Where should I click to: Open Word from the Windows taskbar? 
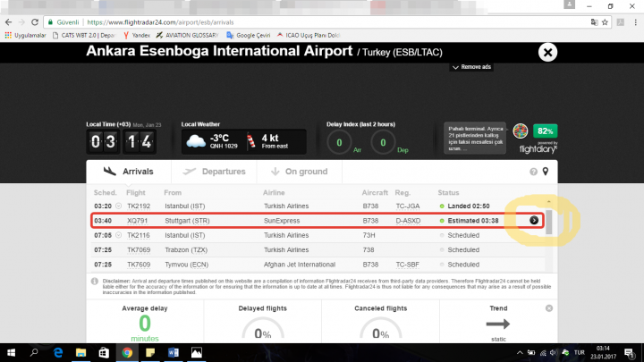(x=173, y=352)
